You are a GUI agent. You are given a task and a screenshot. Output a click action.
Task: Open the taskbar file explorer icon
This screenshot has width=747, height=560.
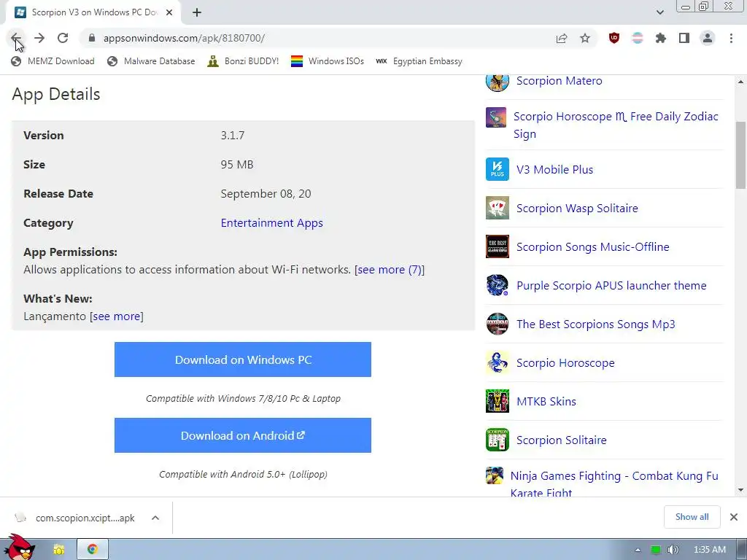pyautogui.click(x=58, y=550)
